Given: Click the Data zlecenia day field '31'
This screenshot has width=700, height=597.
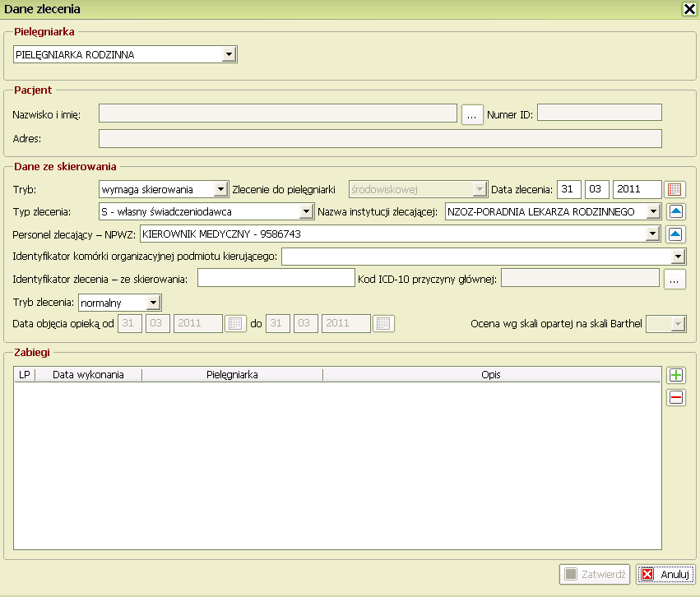Looking at the screenshot, I should [x=568, y=189].
